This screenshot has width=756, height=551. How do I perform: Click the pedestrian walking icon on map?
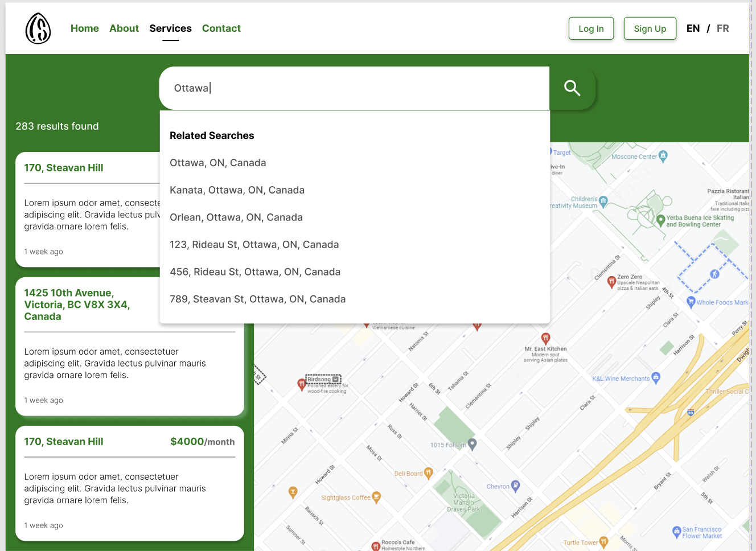[715, 274]
